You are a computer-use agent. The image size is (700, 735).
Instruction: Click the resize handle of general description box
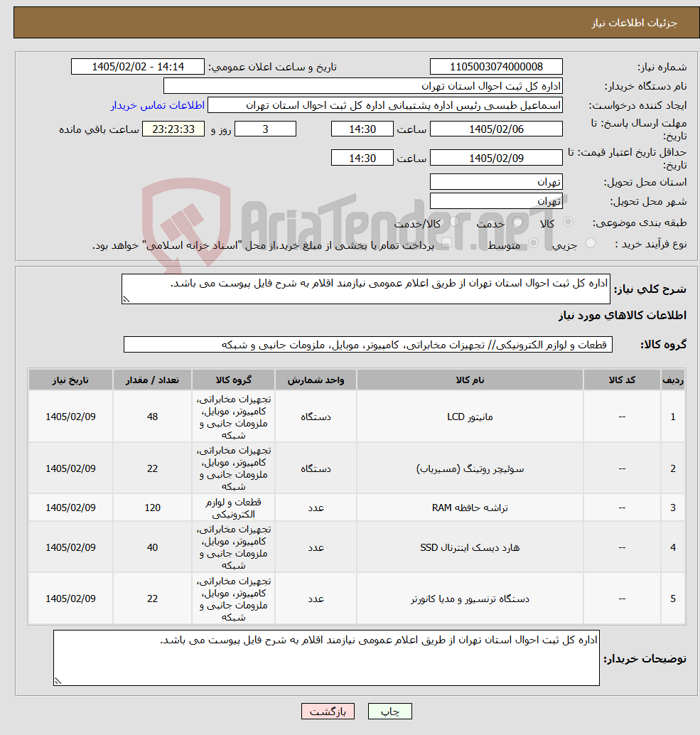coord(126,299)
